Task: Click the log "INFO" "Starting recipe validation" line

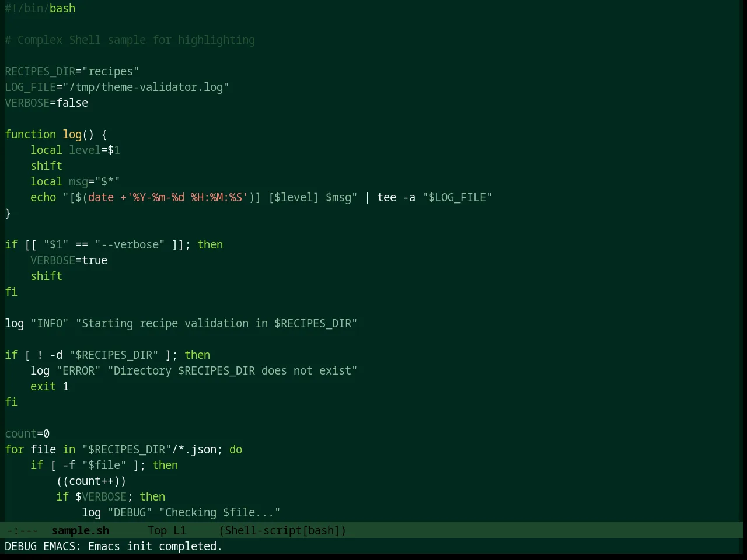Action: pyautogui.click(x=181, y=323)
